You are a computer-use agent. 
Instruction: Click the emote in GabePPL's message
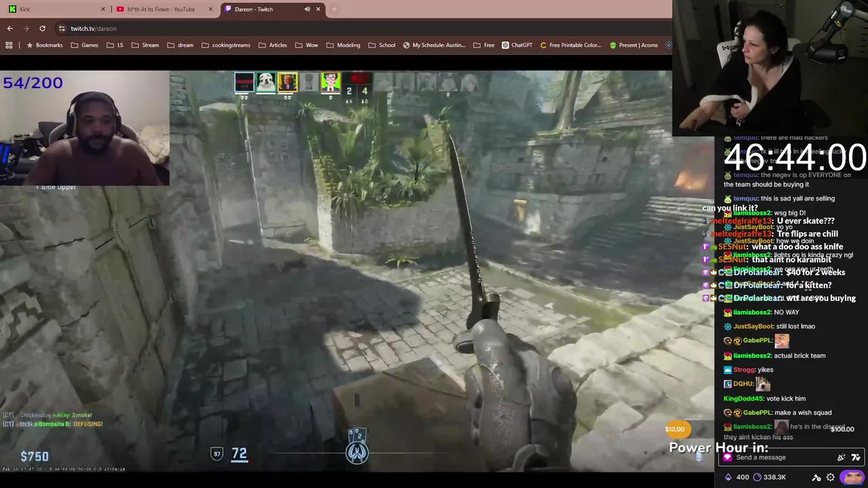[783, 341]
